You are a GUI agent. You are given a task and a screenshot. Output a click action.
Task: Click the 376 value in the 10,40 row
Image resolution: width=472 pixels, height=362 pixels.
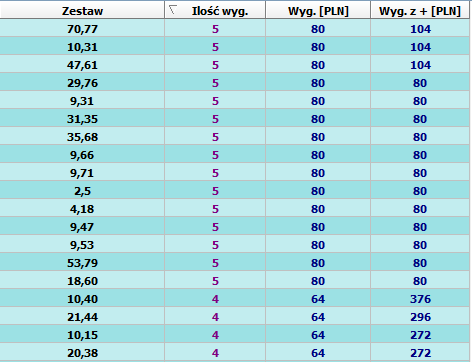420,299
